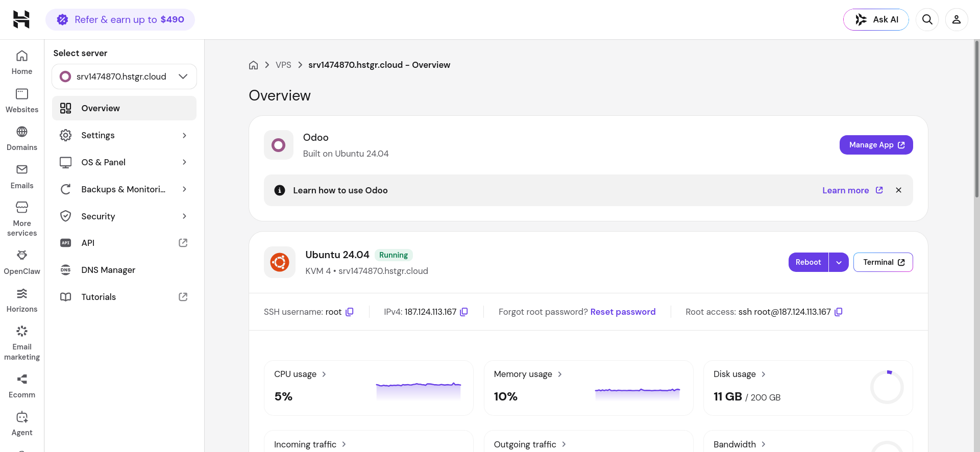The image size is (980, 452).
Task: Open server selector dropdown srv1474870.hstgr.cloud
Action: point(124,77)
